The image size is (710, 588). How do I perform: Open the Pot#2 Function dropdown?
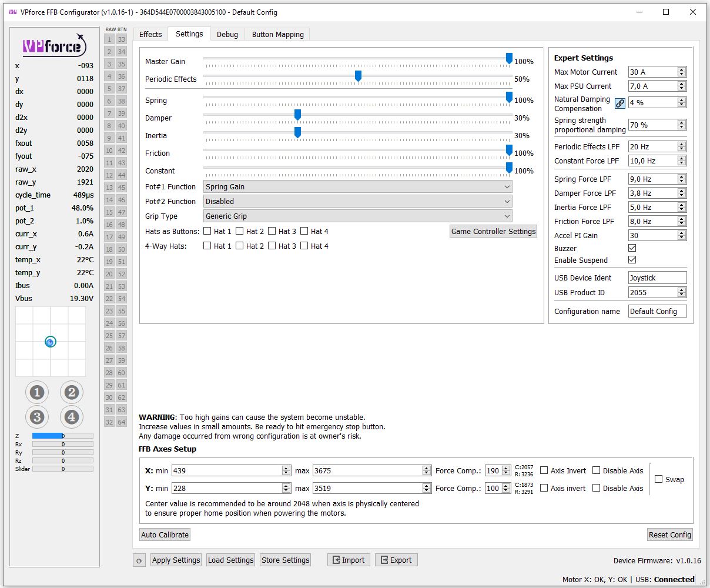(358, 201)
